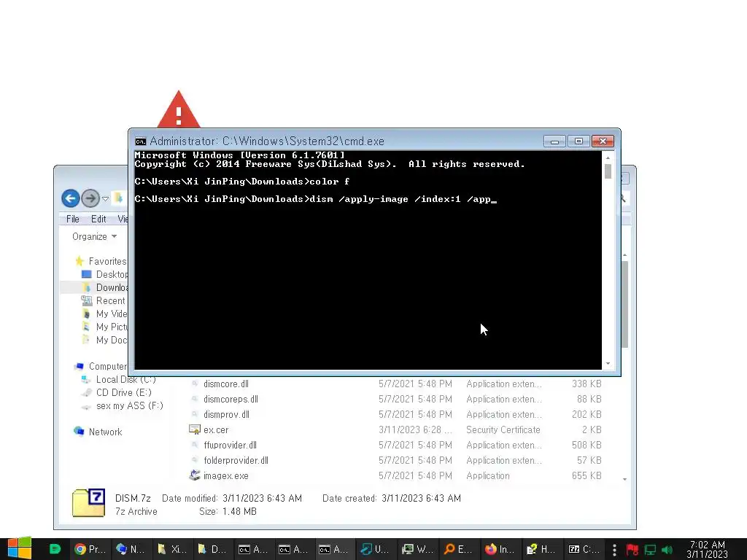Open the green chat app in taskbar

point(55,549)
